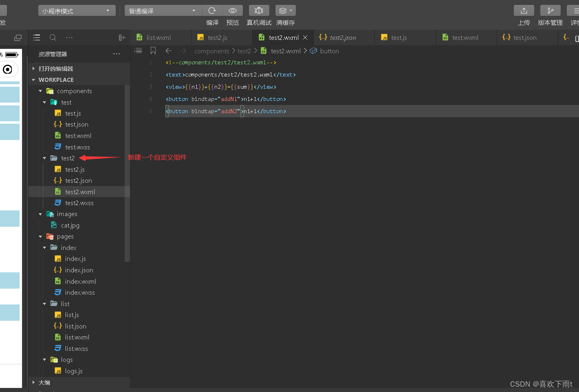The height and width of the screenshot is (392, 579).
Task: Open resource manager ellipsis menu
Action: click(x=117, y=54)
